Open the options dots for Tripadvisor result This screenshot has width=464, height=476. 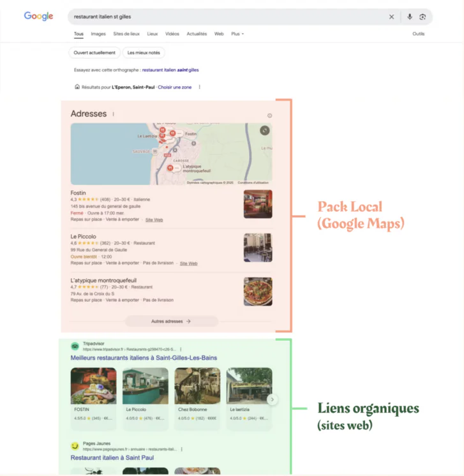tap(181, 350)
